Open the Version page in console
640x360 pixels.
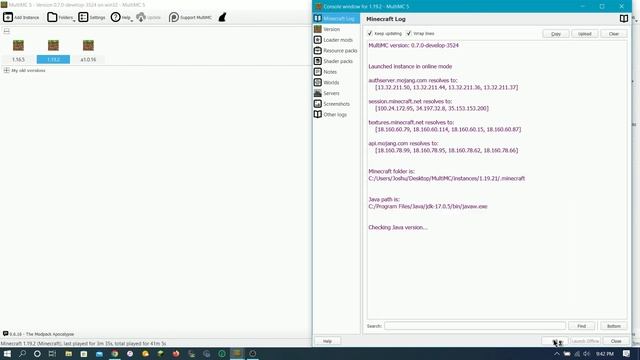[336, 29]
